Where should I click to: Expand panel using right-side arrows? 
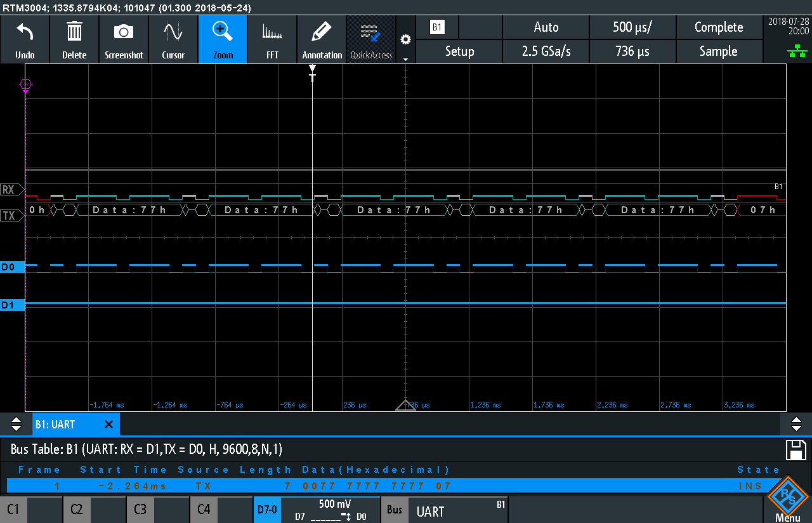(x=796, y=424)
